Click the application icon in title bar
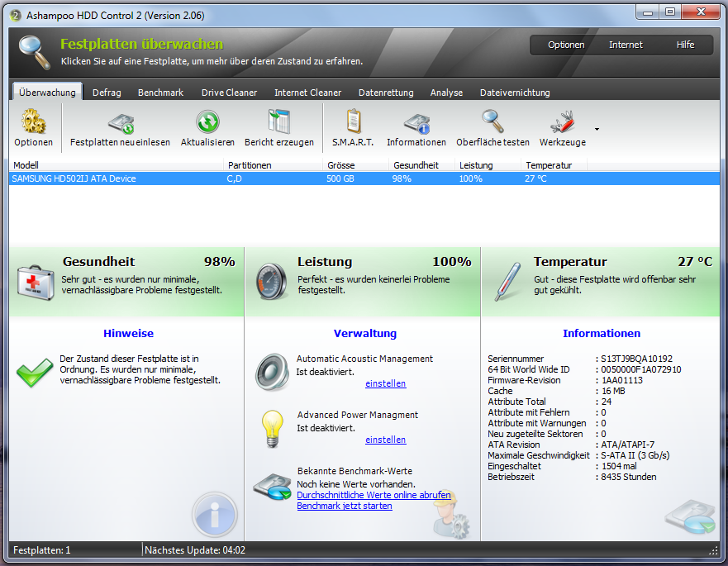 [16, 16]
